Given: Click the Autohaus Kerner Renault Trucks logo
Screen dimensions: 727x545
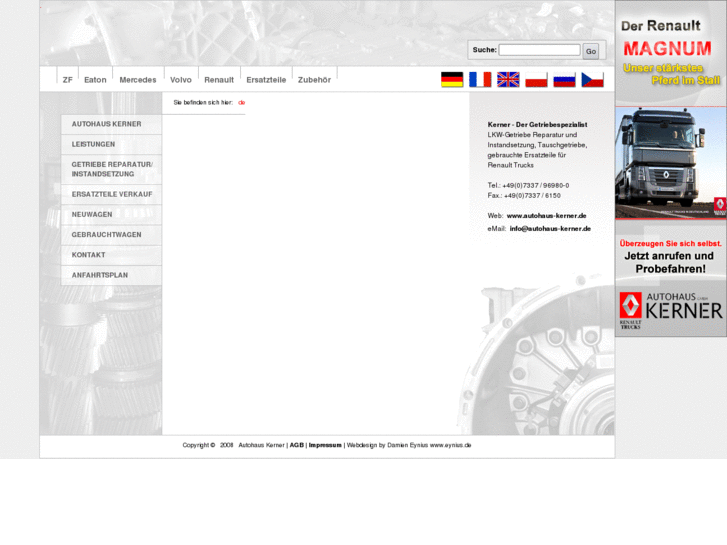Looking at the screenshot, I should coord(670,310).
